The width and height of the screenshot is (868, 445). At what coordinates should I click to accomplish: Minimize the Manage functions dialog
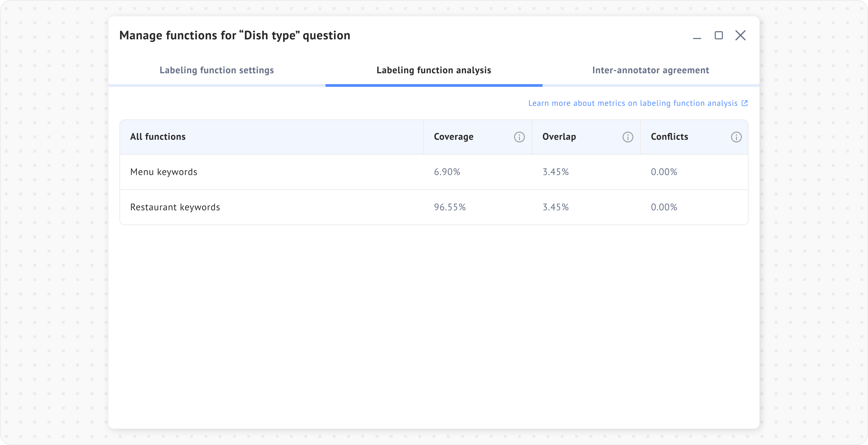click(x=697, y=36)
